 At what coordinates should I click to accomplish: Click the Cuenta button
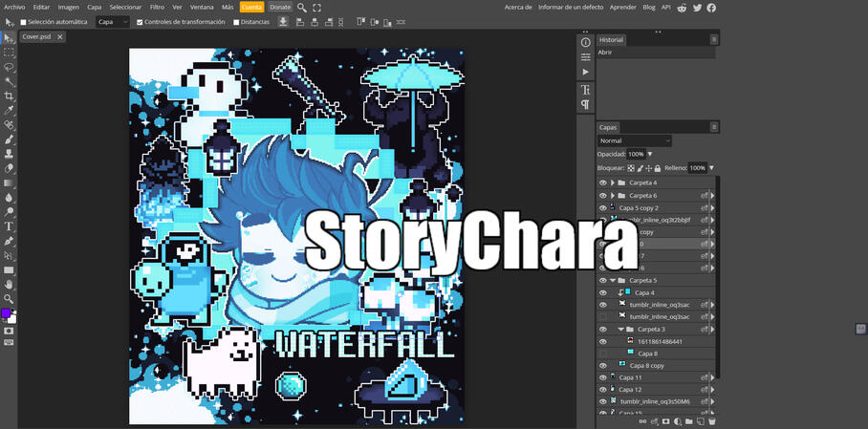point(251,7)
